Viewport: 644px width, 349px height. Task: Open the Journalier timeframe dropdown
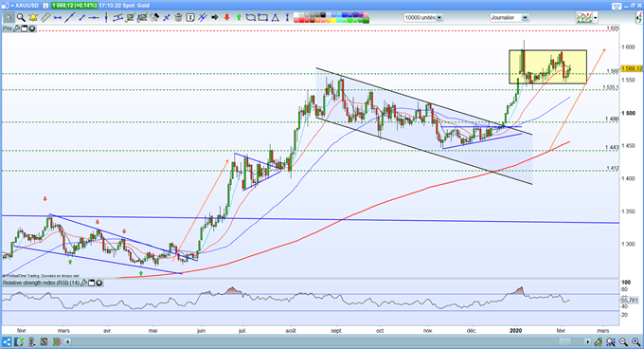pos(525,18)
